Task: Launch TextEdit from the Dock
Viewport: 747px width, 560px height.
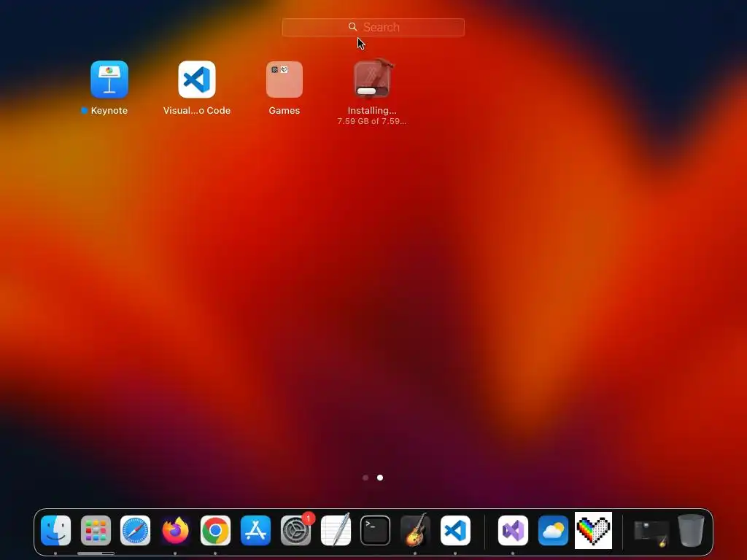Action: (336, 531)
